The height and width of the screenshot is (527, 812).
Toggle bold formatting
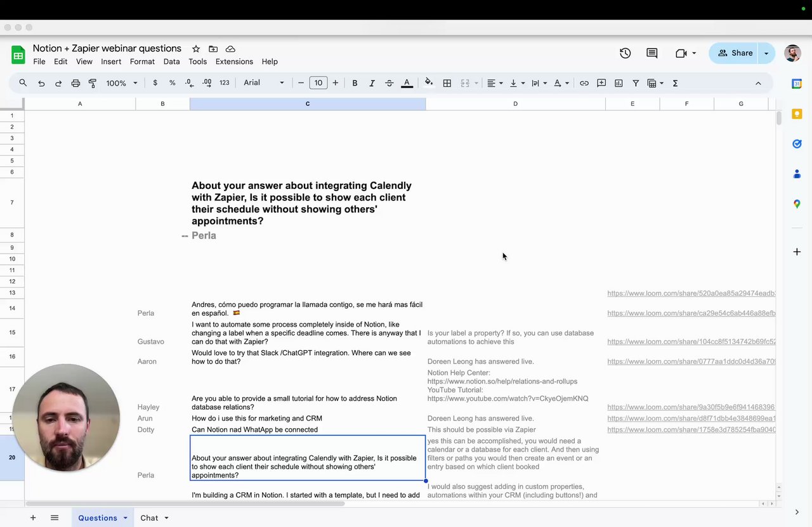click(x=355, y=83)
